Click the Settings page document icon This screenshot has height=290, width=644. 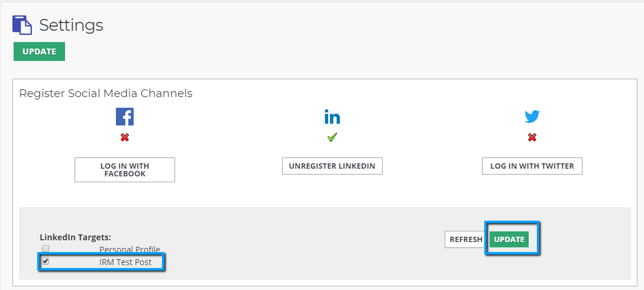(22, 25)
